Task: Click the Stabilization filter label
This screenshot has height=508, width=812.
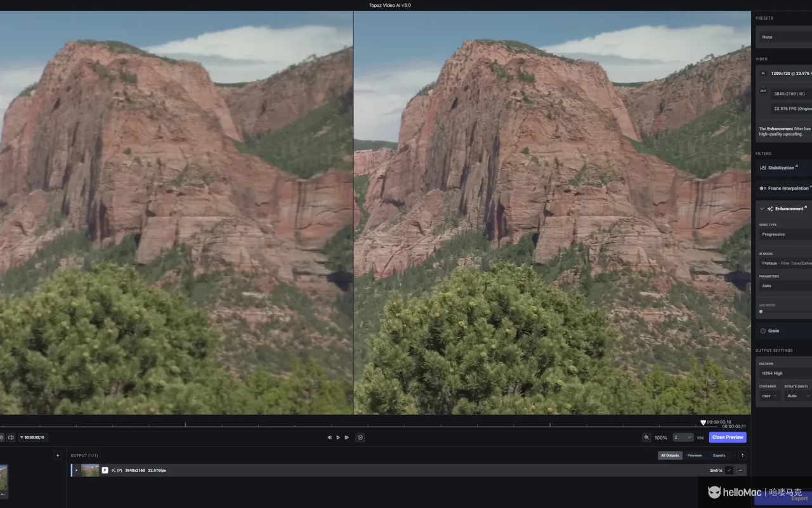Action: [x=781, y=168]
